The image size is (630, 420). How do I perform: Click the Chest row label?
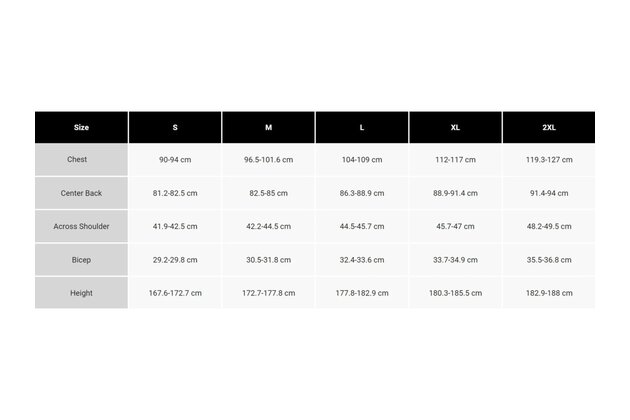click(x=81, y=160)
